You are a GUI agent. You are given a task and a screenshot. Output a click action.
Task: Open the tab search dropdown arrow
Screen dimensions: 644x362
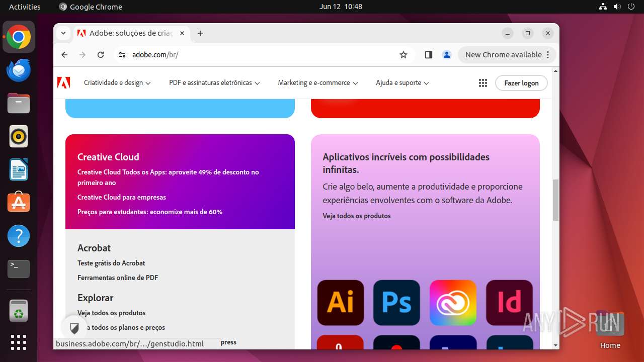63,33
